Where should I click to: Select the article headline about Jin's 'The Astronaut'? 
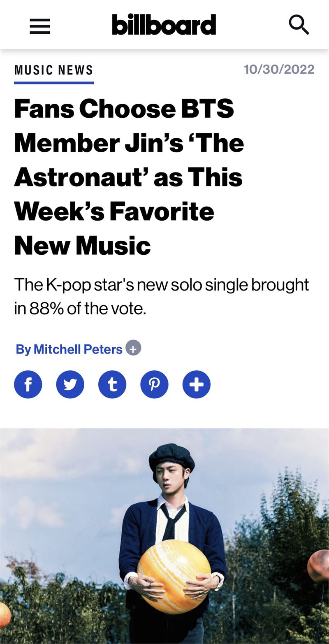(129, 177)
